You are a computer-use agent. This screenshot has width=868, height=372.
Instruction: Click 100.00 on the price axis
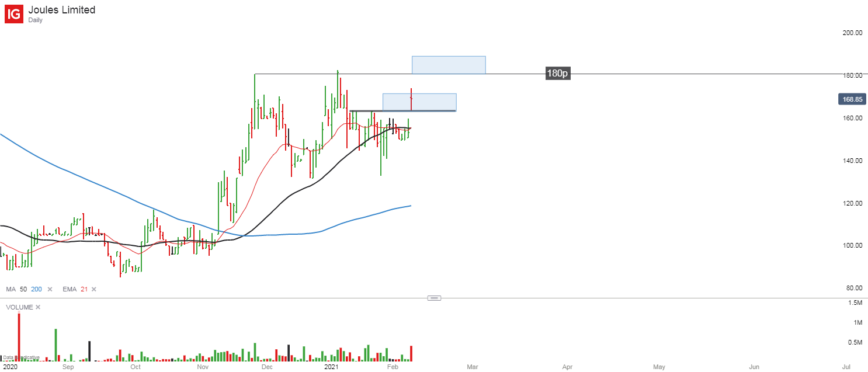[x=852, y=245]
